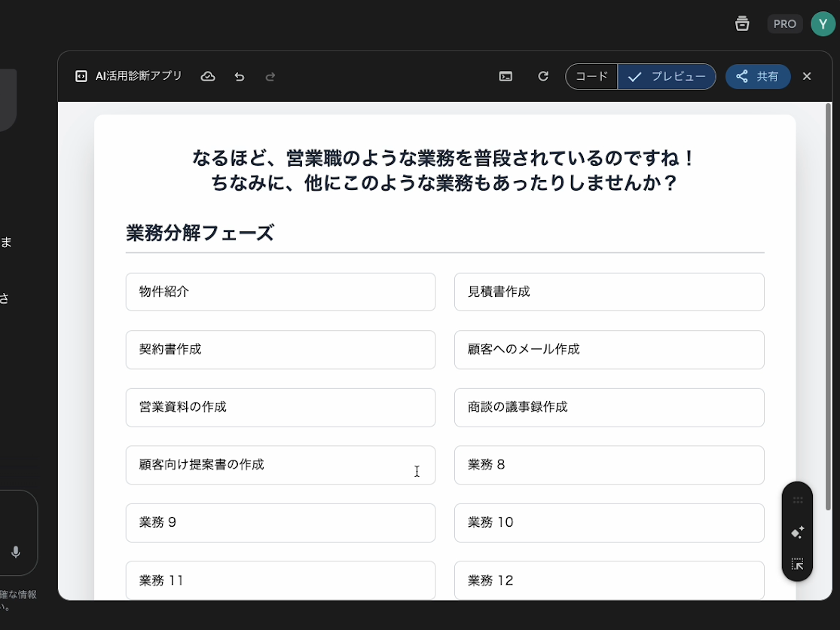Click the drag handle dots on floating toolbar
The height and width of the screenshot is (630, 840).
point(797,500)
